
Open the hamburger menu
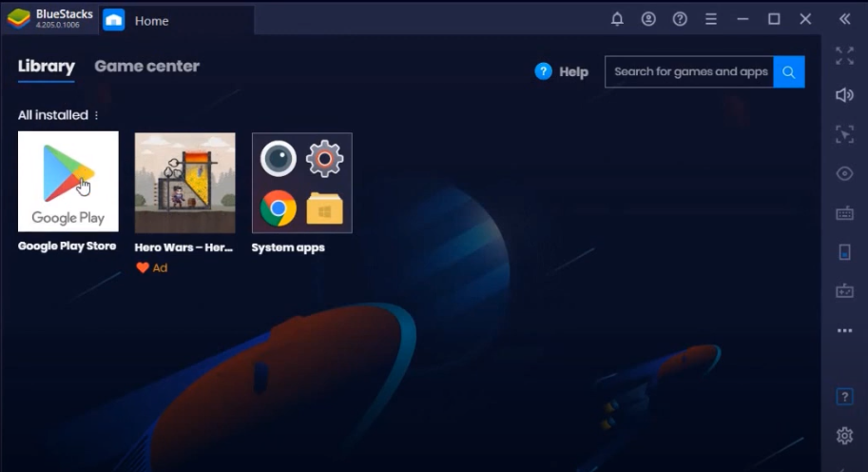pyautogui.click(x=711, y=19)
